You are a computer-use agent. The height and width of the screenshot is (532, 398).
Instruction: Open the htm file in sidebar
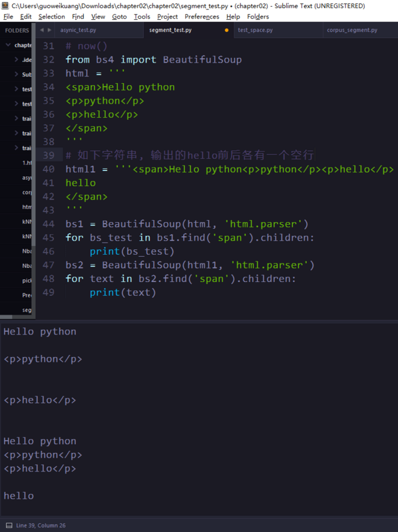coord(27,207)
